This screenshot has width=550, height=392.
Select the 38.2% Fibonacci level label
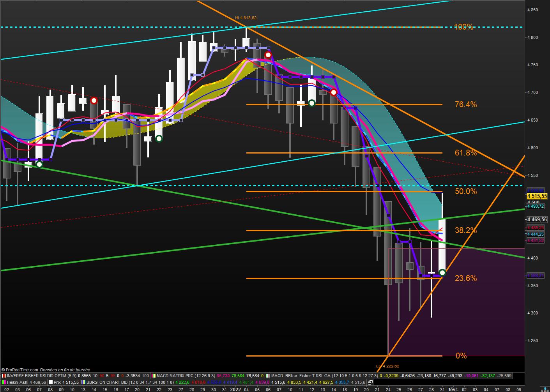pyautogui.click(x=466, y=230)
